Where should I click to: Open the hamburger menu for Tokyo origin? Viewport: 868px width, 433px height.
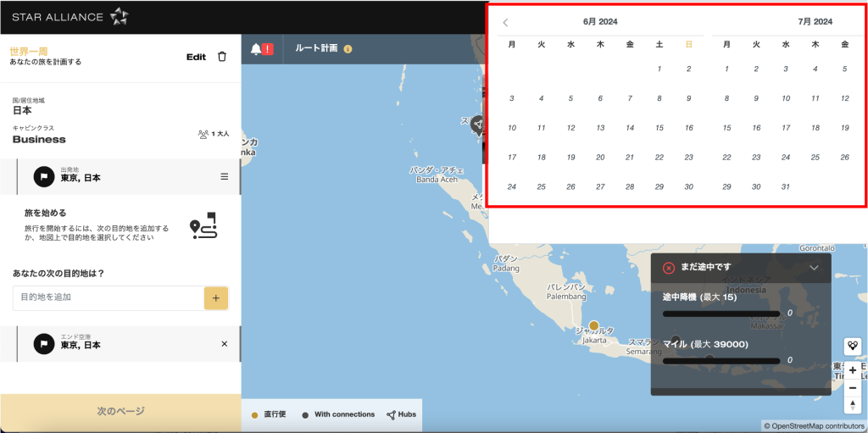point(224,176)
